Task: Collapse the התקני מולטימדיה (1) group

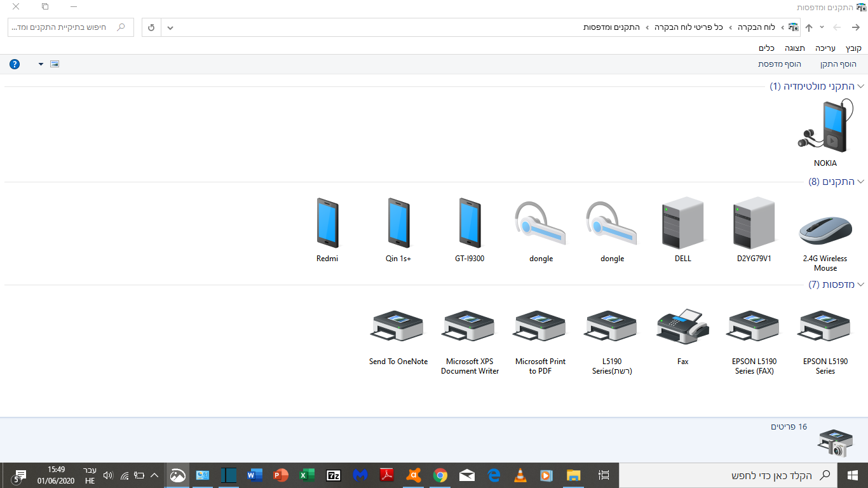Action: [x=861, y=86]
